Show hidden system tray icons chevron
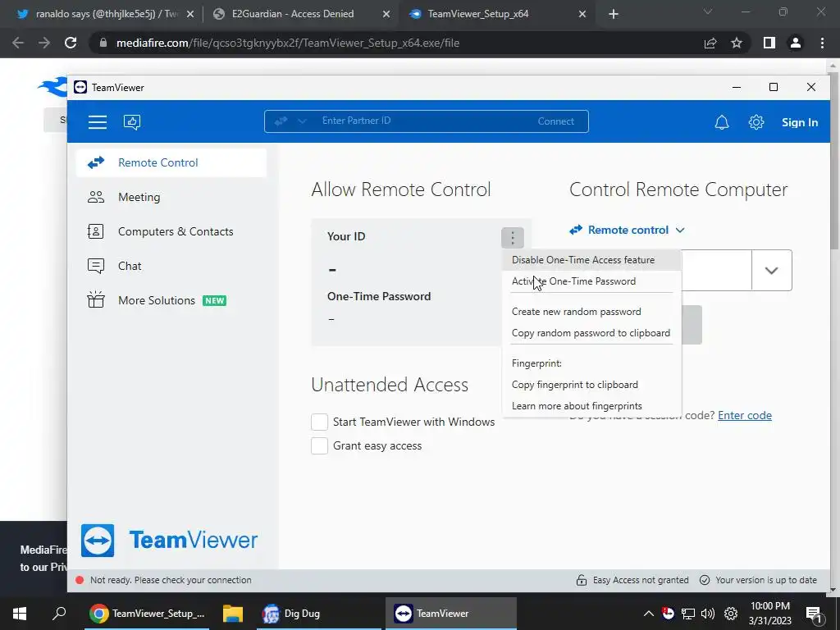The image size is (840, 630). pos(648,614)
